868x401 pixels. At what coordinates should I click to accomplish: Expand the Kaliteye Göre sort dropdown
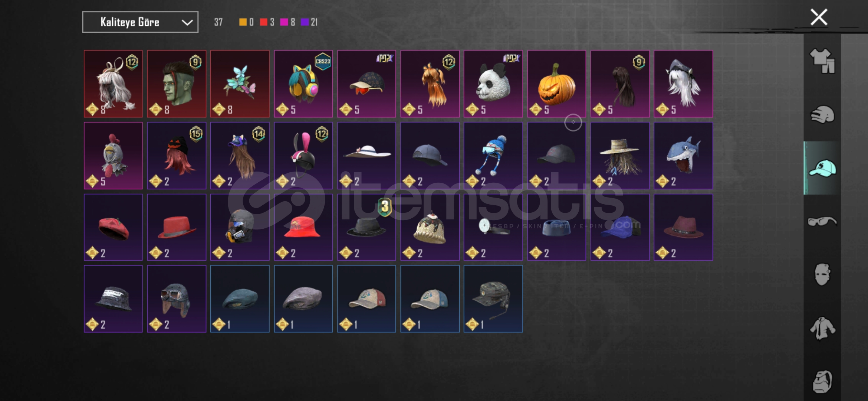(x=140, y=22)
